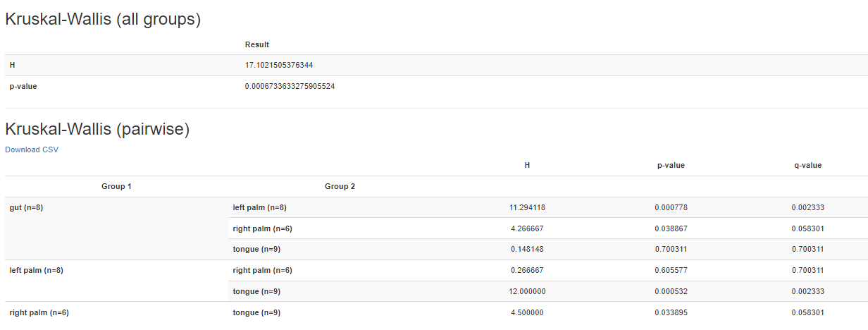Click the Kruskal-Wallis (all groups) heading
The image size is (868, 330).
[x=103, y=20]
